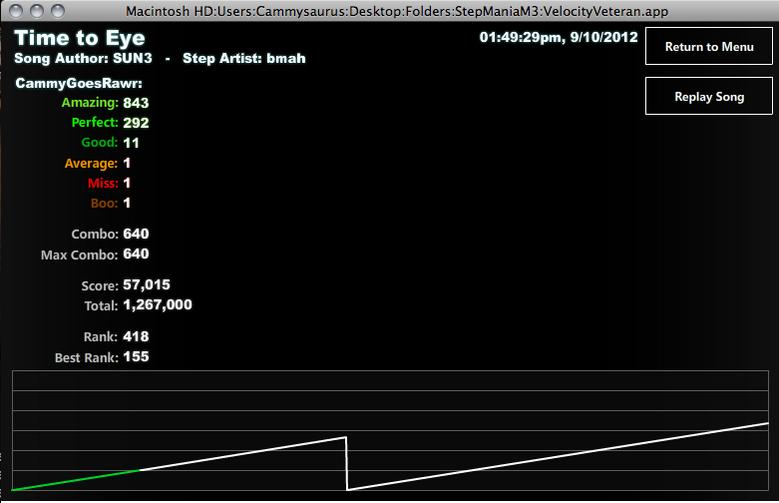Click the Good count of 11
Screen dimensions: 779x503
point(131,143)
